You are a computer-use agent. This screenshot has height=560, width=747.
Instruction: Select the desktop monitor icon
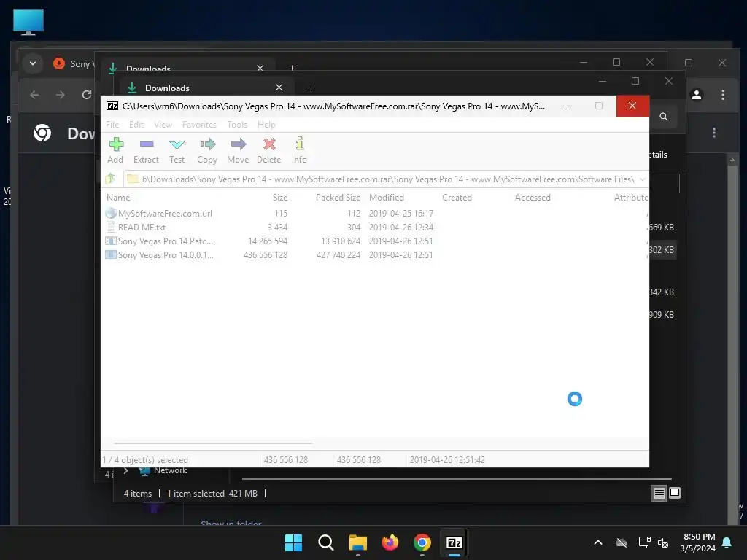click(x=28, y=22)
